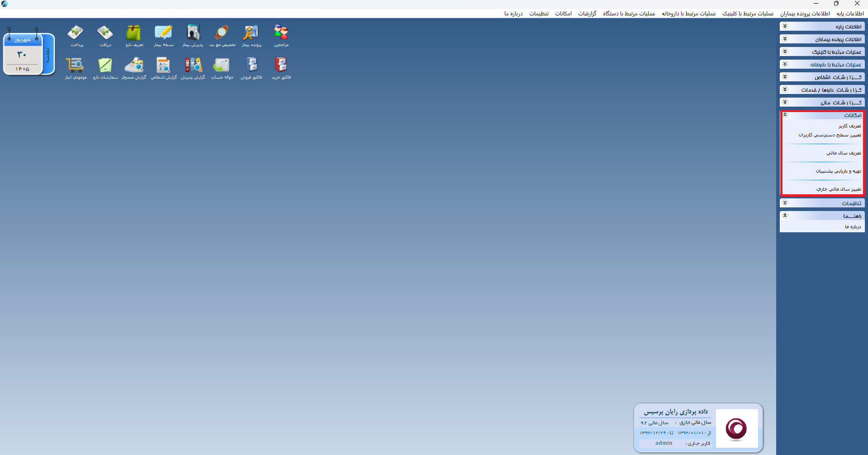Image resolution: width=868 pixels, height=455 pixels.
Task: Expand the اطلاعات پرونده بیماران sidebar panel
Action: (822, 39)
